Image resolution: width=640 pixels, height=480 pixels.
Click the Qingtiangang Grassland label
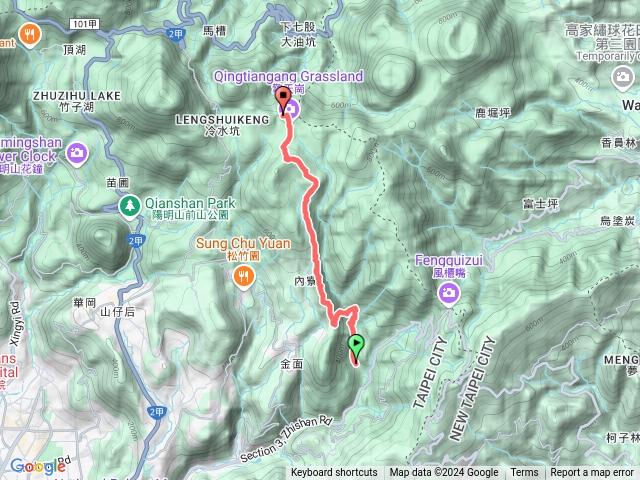coord(288,76)
